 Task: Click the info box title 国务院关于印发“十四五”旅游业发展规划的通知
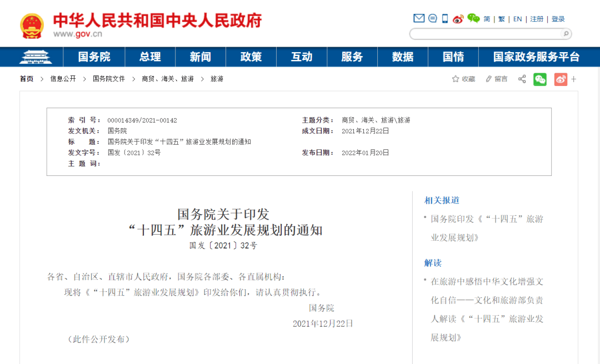[x=179, y=142]
